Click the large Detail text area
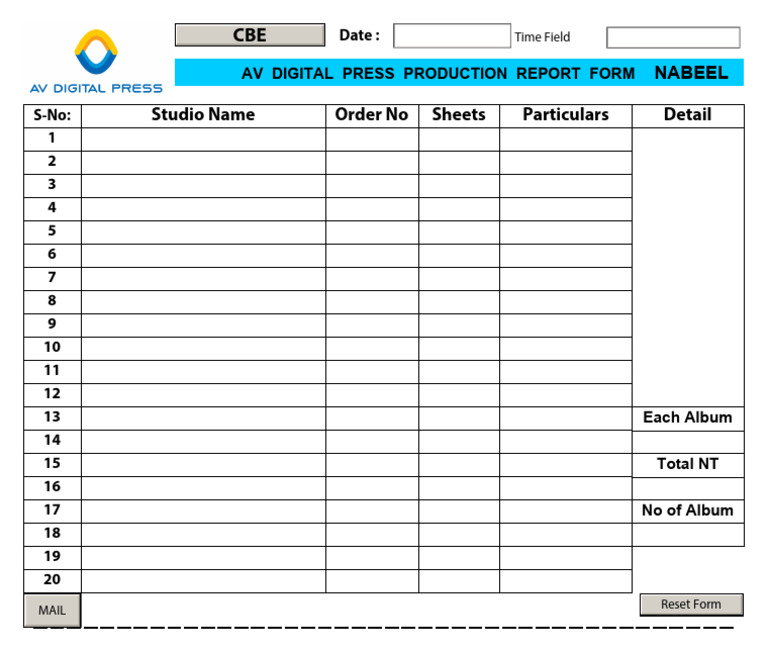The height and width of the screenshot is (651, 768). tap(688, 267)
